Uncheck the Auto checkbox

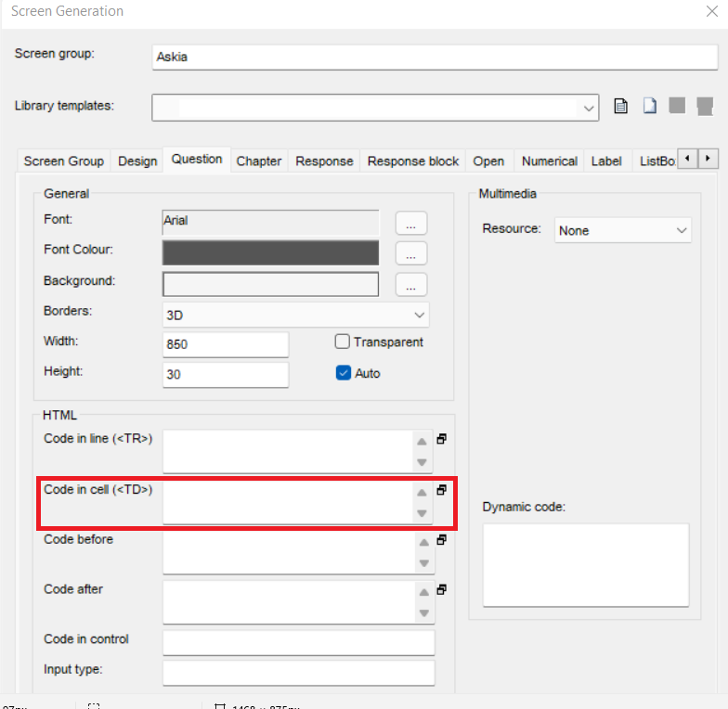coord(344,373)
